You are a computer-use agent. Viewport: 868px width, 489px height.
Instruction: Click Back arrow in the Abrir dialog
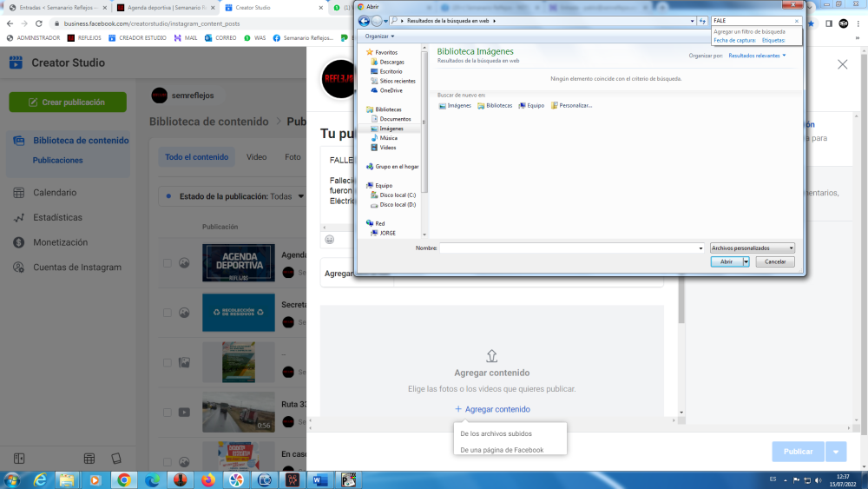[x=364, y=21]
